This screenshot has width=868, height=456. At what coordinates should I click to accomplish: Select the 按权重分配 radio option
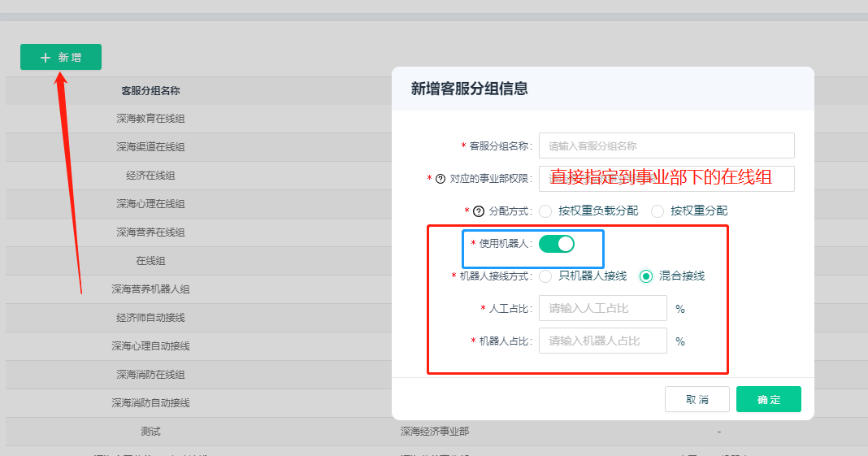click(x=658, y=211)
